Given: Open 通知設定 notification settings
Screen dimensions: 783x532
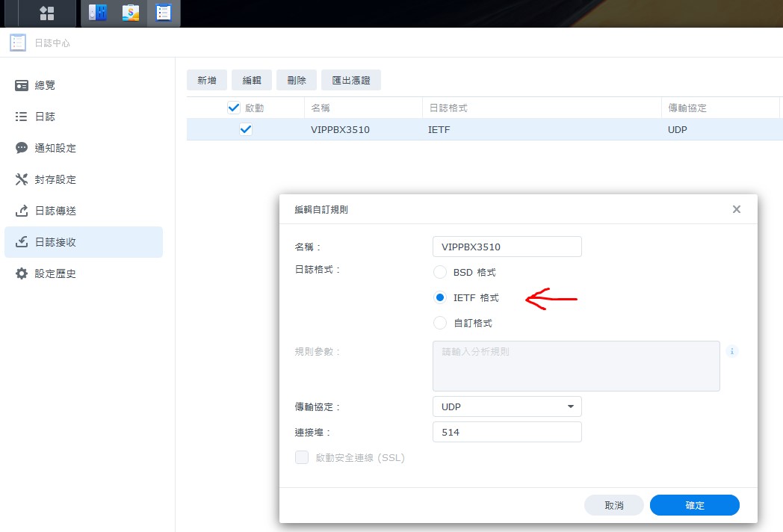Looking at the screenshot, I should pyautogui.click(x=55, y=148).
